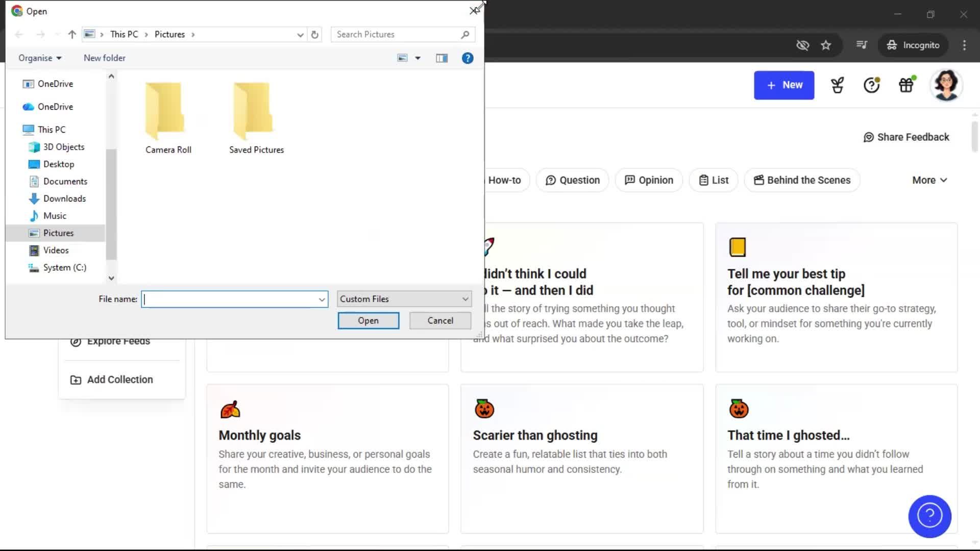Switch to the Behind the Scenes filter tab

coord(802,180)
